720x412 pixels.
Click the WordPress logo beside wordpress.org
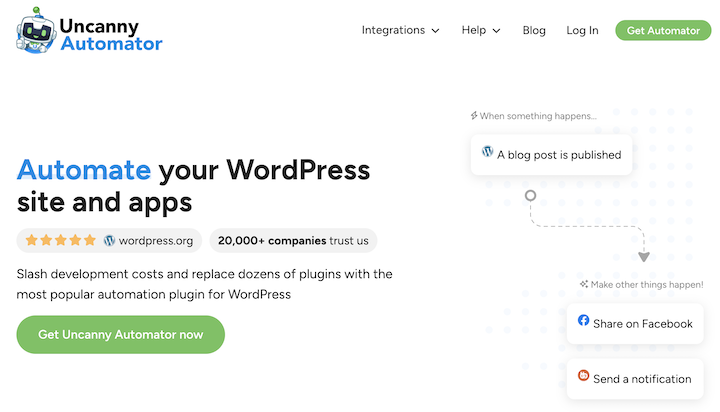(109, 240)
